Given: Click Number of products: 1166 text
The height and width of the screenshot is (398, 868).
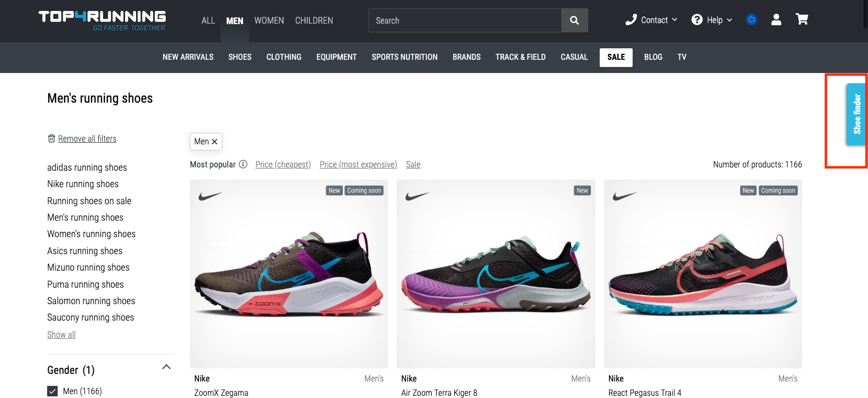Looking at the screenshot, I should [757, 165].
